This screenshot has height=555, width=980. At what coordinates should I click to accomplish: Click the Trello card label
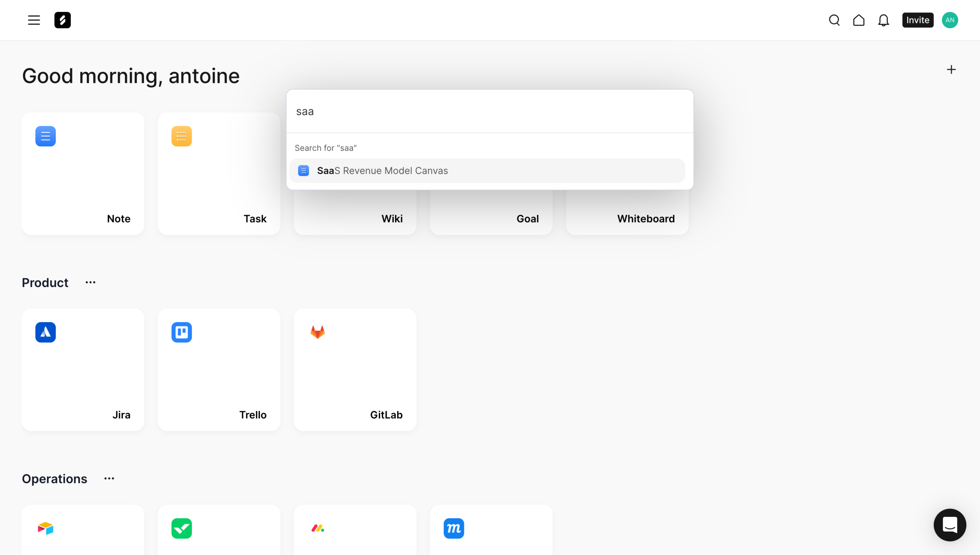(x=252, y=415)
